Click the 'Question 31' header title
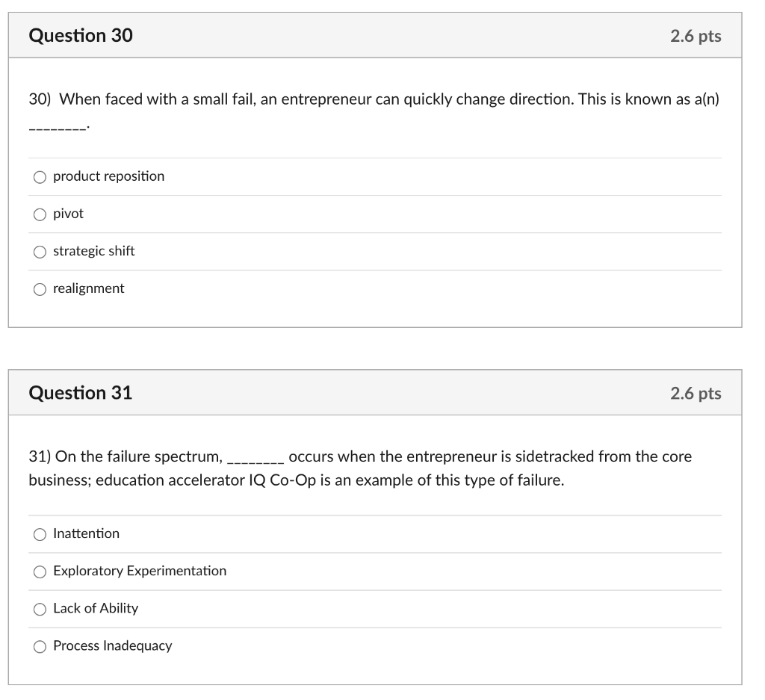The height and width of the screenshot is (700, 765). pyautogui.click(x=81, y=392)
